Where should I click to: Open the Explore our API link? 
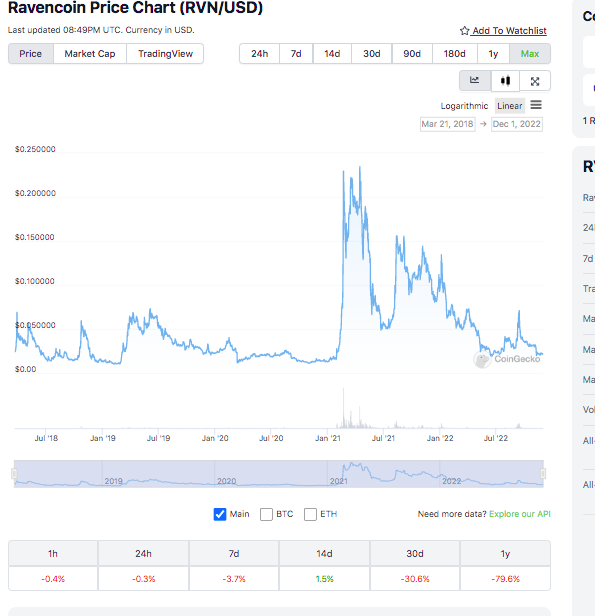coord(520,514)
